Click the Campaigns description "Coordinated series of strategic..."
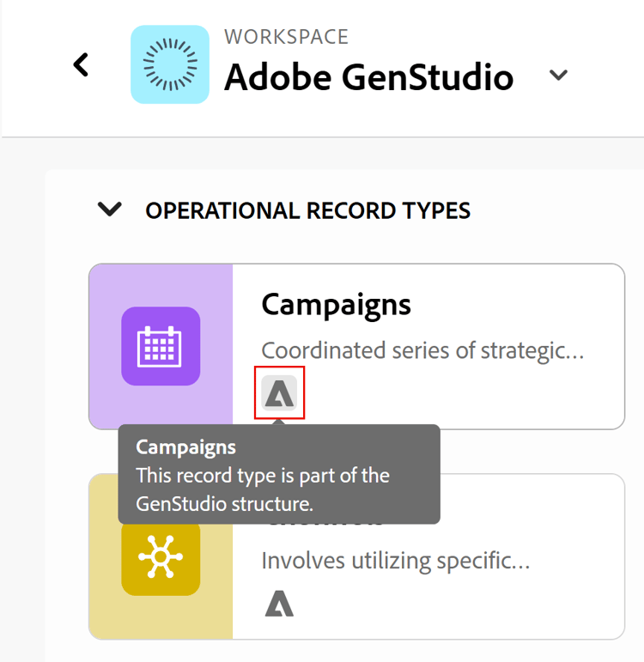The image size is (644, 662). tap(422, 350)
